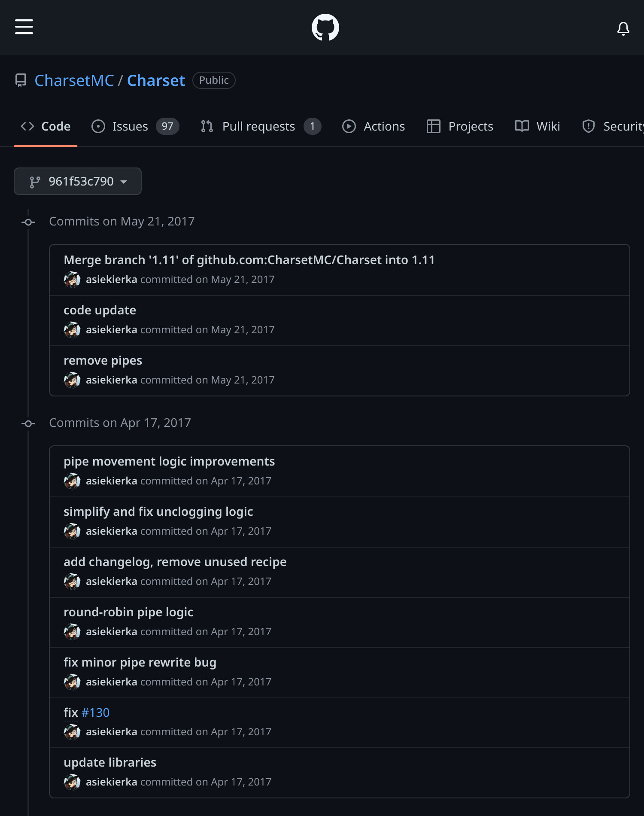644x816 pixels.
Task: Open the 'remove pipes' commit
Action: pos(103,360)
